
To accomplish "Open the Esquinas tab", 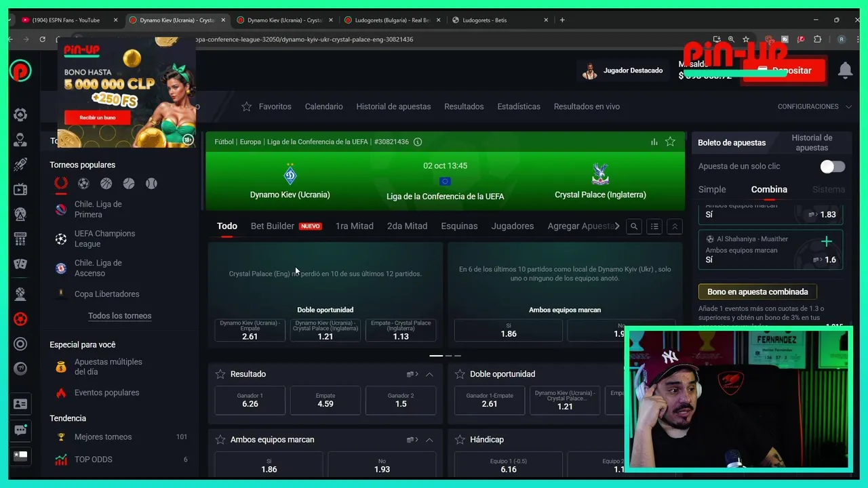I will tap(459, 226).
